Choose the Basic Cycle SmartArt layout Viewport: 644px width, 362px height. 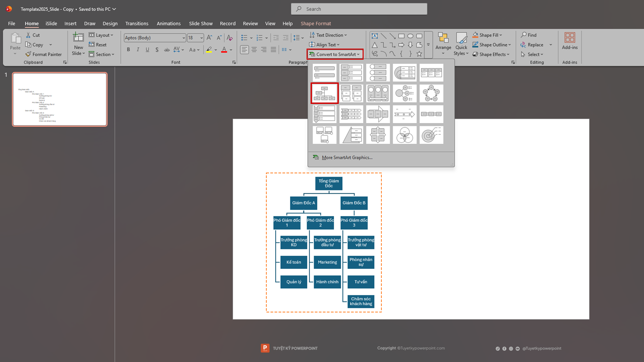(431, 93)
